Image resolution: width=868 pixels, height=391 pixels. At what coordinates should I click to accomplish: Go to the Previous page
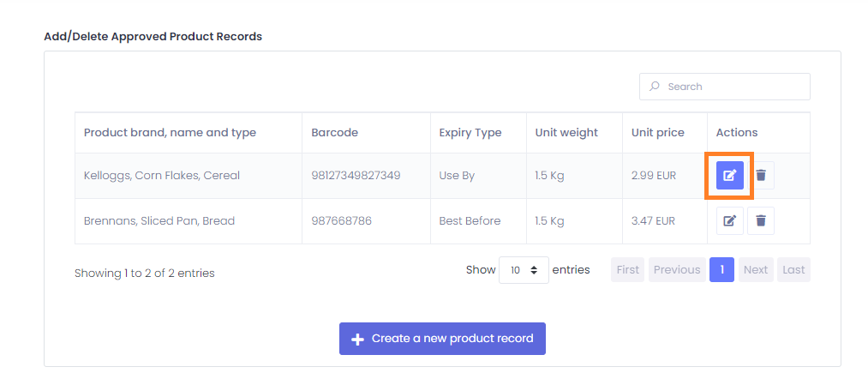point(677,270)
